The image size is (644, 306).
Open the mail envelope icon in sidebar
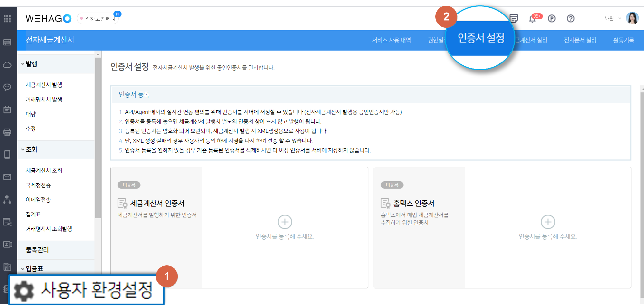coord(7,177)
